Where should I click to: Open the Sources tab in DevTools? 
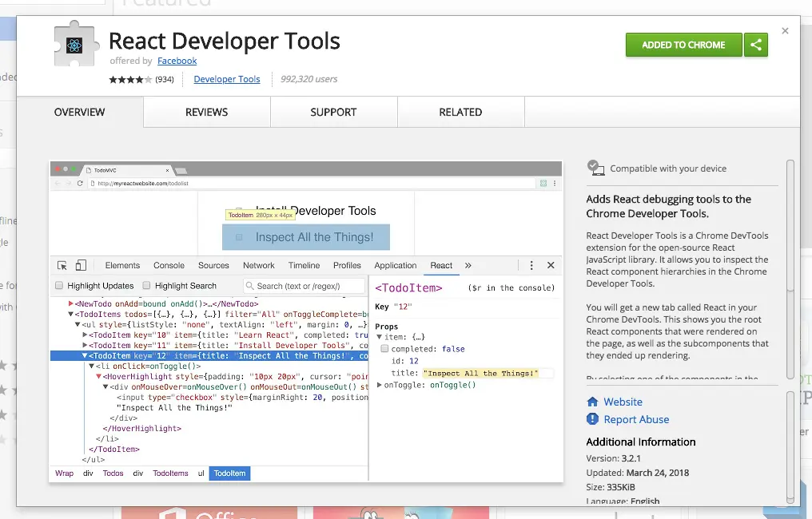(213, 265)
